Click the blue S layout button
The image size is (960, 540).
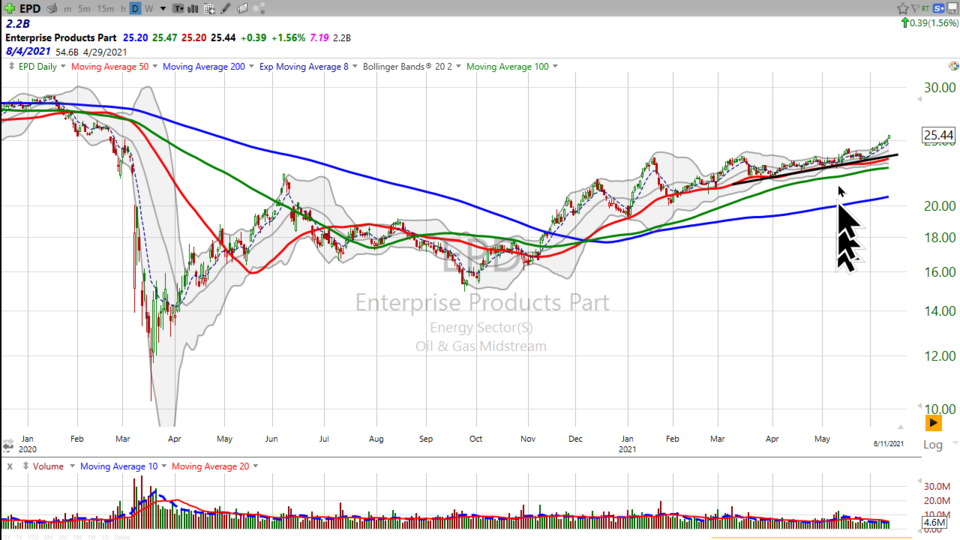[x=938, y=8]
